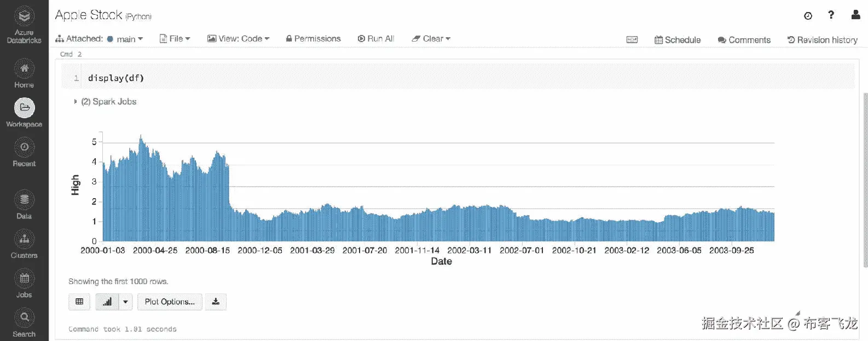Go to Home in sidebar
This screenshot has width=868, height=341.
click(24, 74)
